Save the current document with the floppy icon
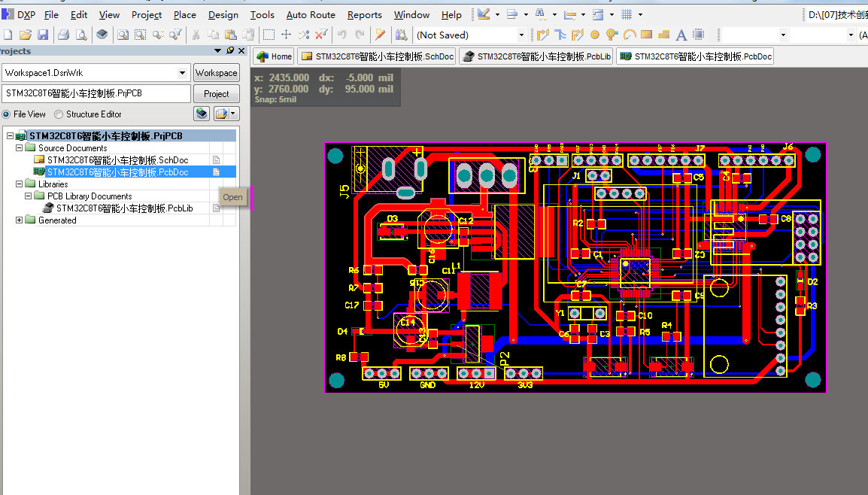The height and width of the screenshot is (495, 868). click(43, 35)
